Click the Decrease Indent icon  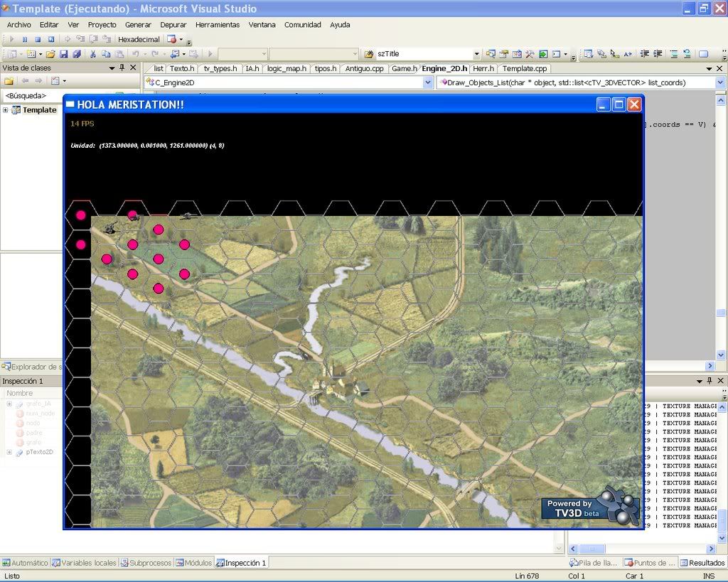[644, 54]
